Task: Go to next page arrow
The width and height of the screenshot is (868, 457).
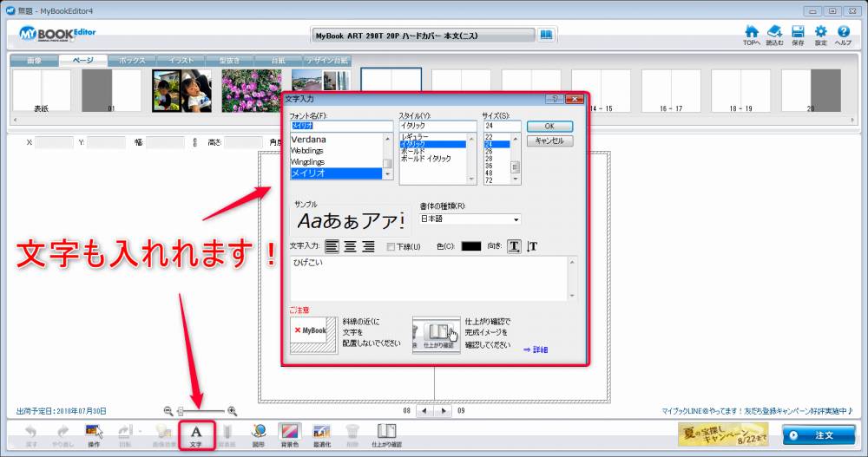Action: [444, 411]
